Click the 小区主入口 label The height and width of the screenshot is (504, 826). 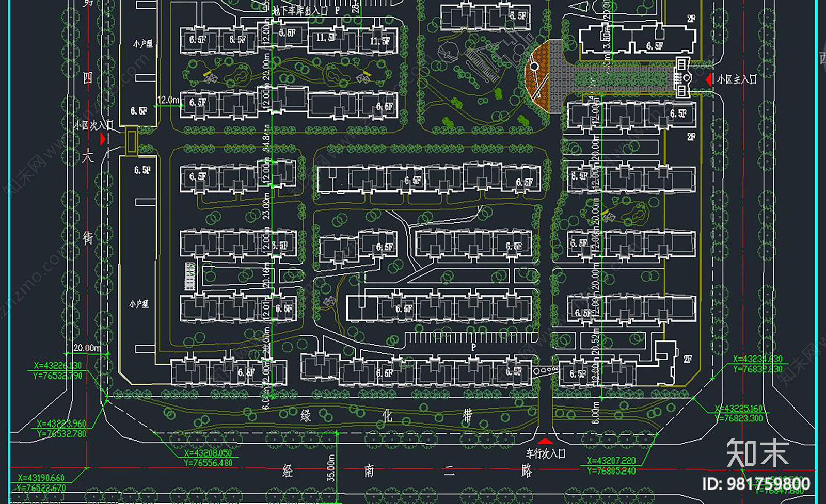point(737,79)
